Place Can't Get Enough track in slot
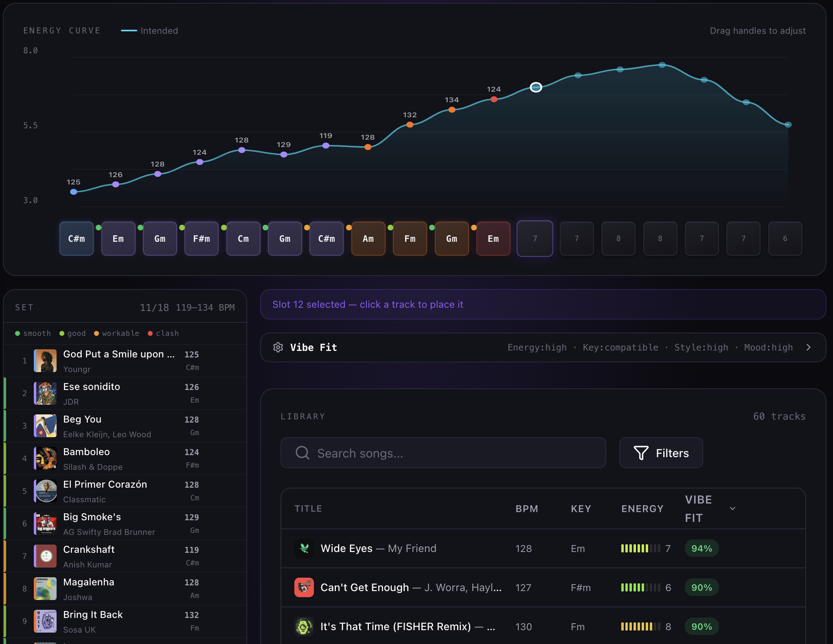Image resolution: width=833 pixels, height=644 pixels. 543,587
